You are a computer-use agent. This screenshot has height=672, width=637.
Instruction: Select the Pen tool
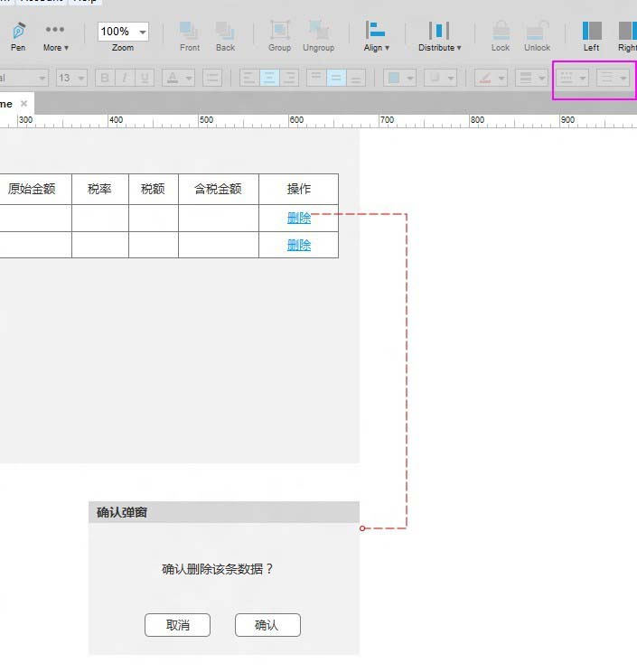pos(18,34)
